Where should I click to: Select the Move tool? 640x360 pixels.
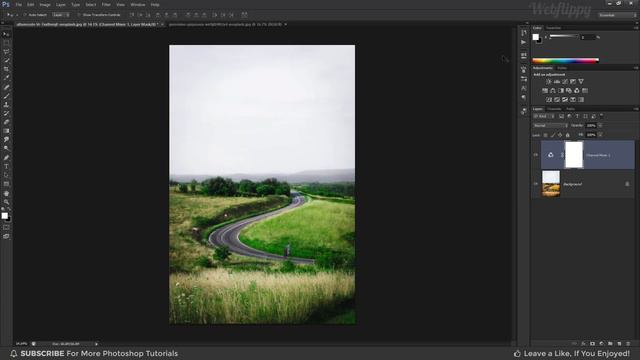6,34
